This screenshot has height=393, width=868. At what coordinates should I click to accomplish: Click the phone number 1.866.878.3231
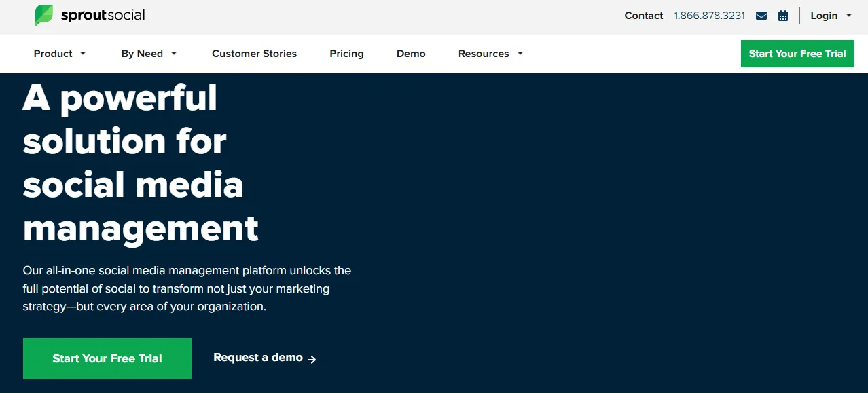tap(709, 16)
